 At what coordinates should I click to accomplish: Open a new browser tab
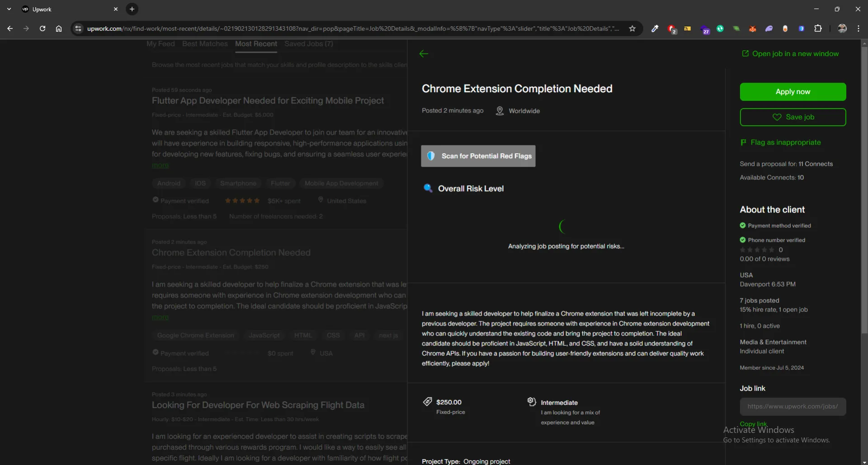point(132,9)
